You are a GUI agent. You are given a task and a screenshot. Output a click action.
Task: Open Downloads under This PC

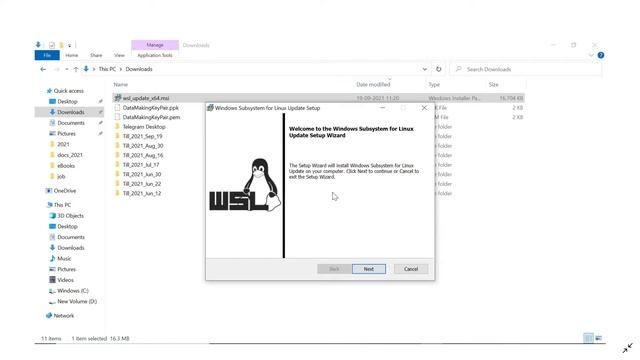pyautogui.click(x=70, y=248)
